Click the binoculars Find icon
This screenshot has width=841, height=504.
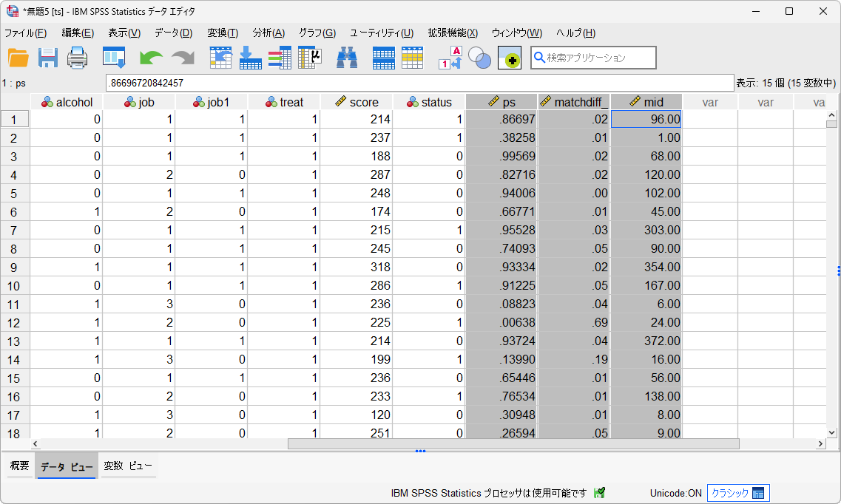point(348,58)
